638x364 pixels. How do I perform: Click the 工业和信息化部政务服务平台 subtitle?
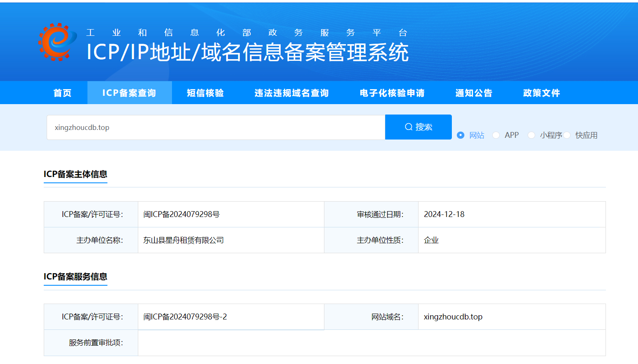[x=247, y=32]
